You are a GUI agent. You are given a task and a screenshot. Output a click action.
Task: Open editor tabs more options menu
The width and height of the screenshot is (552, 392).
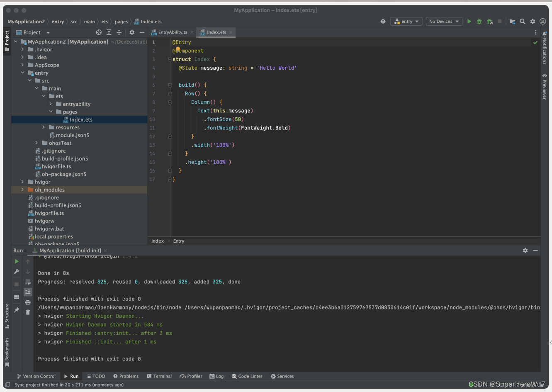[x=535, y=32]
